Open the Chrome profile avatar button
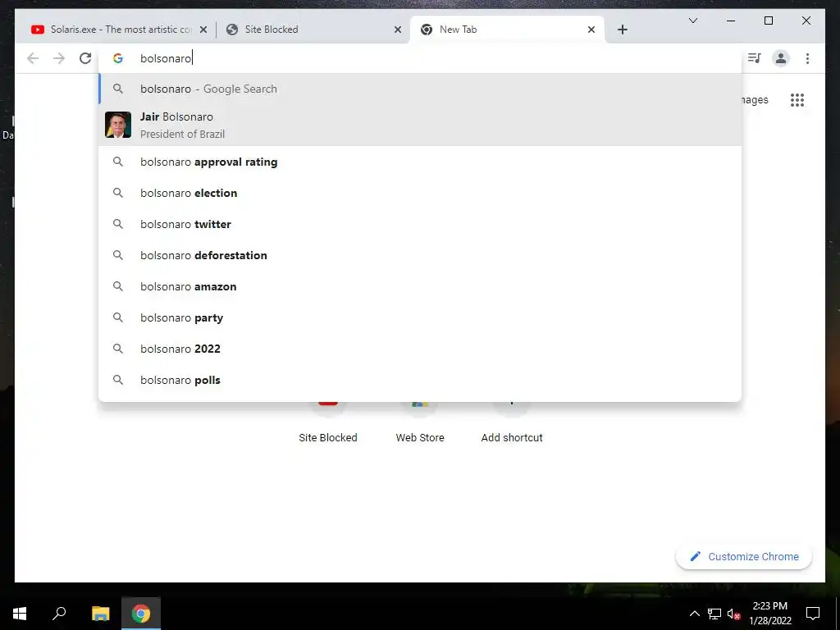This screenshot has height=630, width=840. coord(781,58)
